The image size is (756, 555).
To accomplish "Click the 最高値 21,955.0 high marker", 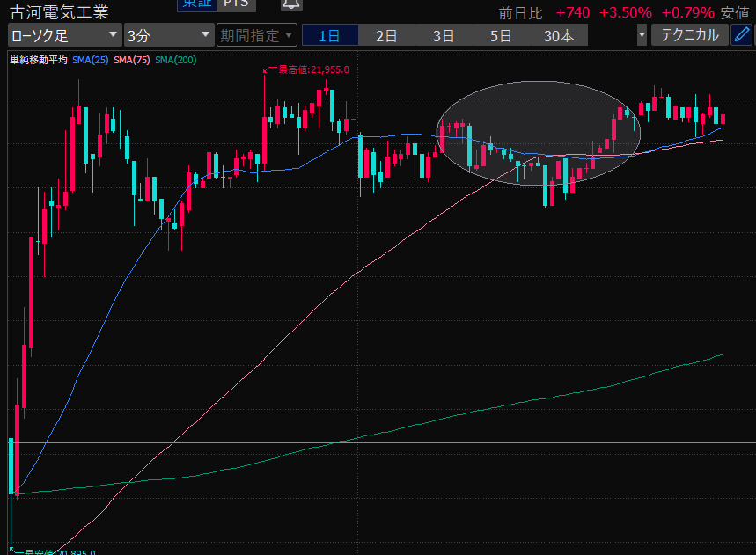I will pos(312,69).
